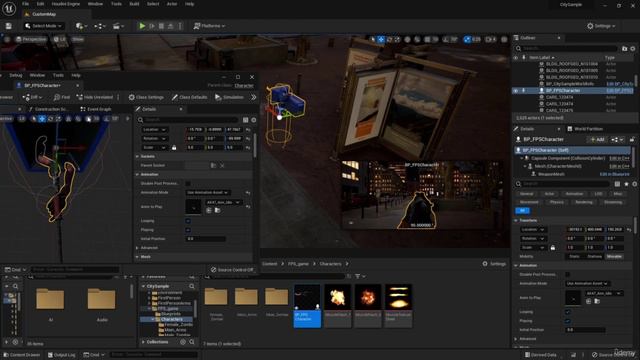Click the Show button in main viewport
Screen dimensions: 640x360
click(x=78, y=40)
